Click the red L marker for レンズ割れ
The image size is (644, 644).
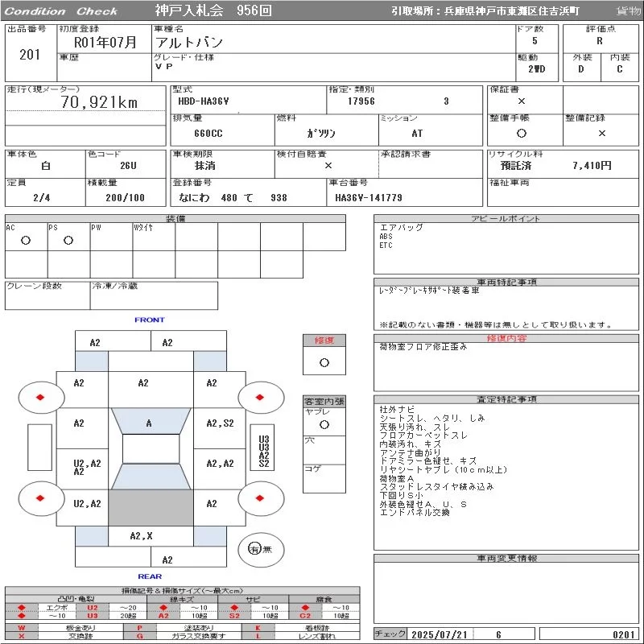258,636
